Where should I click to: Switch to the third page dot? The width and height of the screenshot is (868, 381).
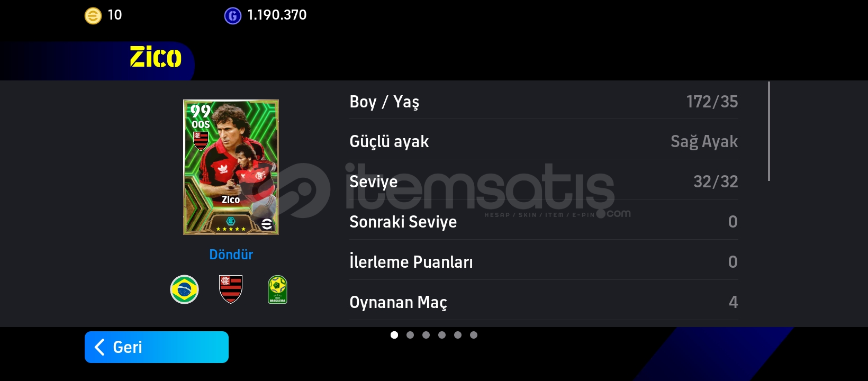click(x=426, y=335)
